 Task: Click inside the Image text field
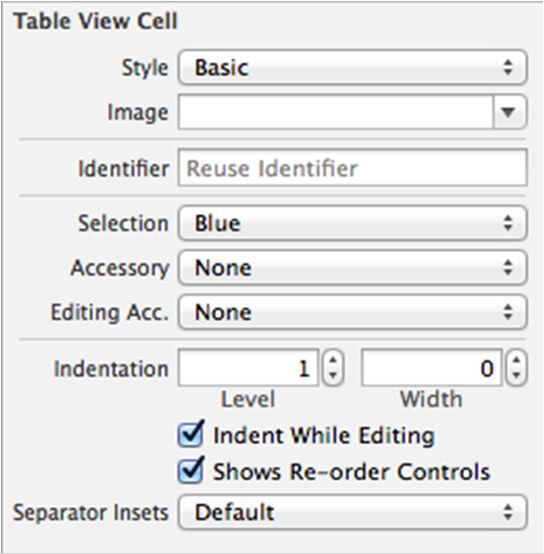click(x=336, y=112)
